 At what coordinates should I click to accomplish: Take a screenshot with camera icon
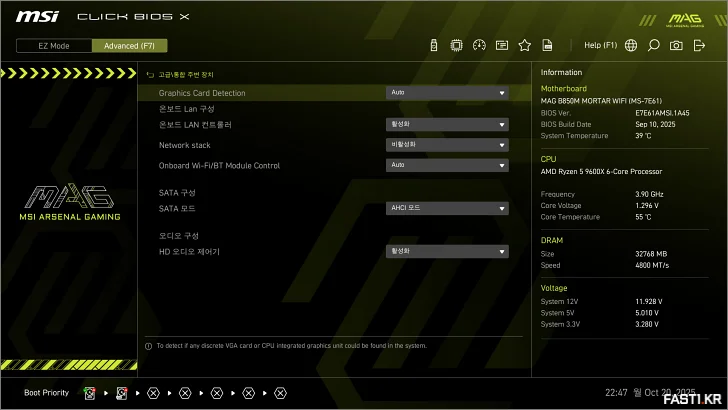click(676, 46)
